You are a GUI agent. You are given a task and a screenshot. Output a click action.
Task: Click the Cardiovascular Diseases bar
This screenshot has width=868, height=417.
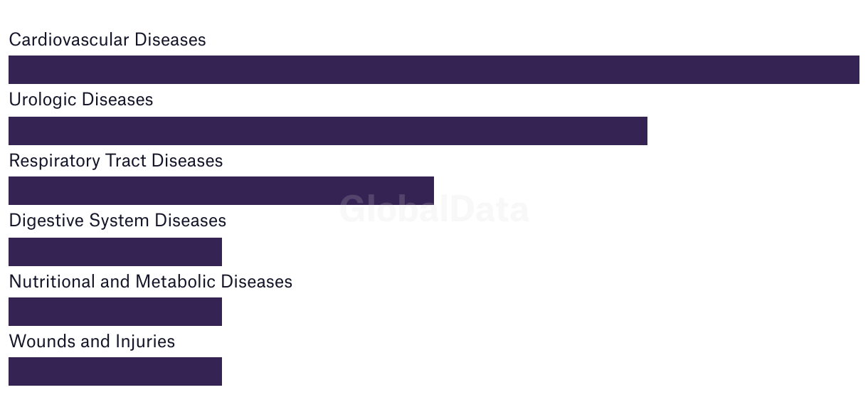click(x=434, y=70)
